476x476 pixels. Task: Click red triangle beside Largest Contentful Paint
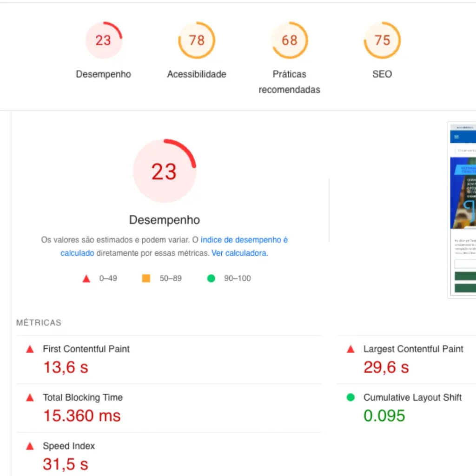pyautogui.click(x=350, y=349)
